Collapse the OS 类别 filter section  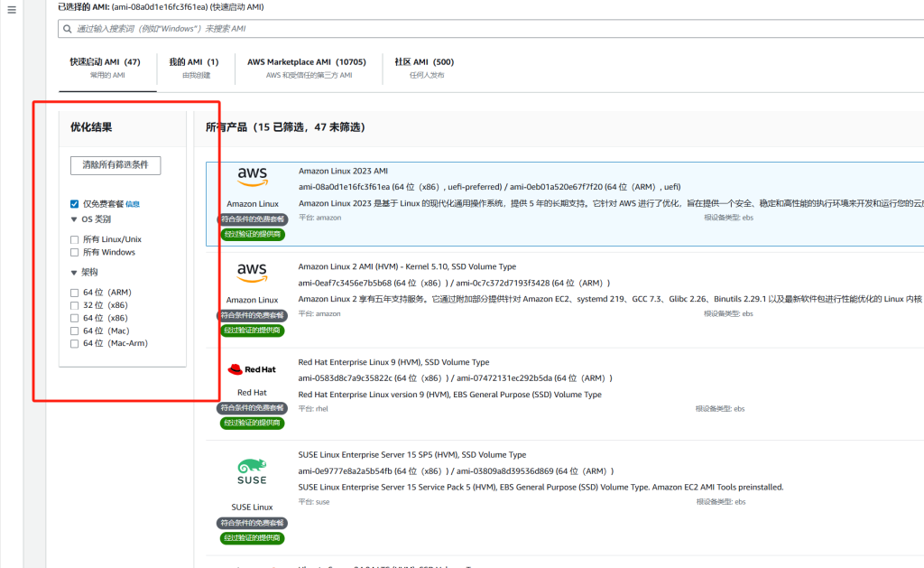[x=74, y=219]
